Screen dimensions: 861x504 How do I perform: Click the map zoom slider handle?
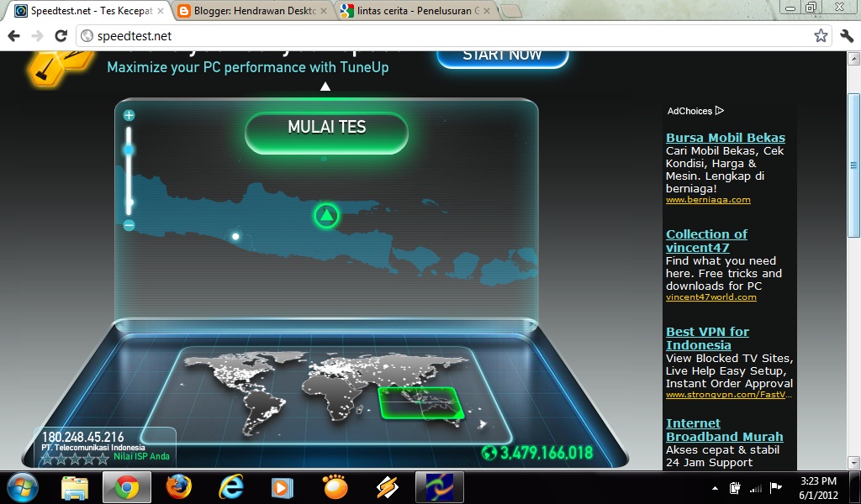pos(129,150)
